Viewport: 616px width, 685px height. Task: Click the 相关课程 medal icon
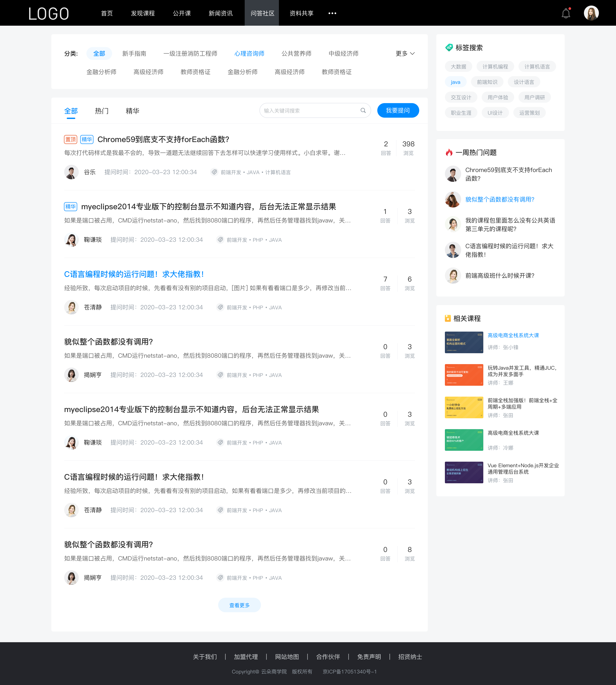point(448,318)
